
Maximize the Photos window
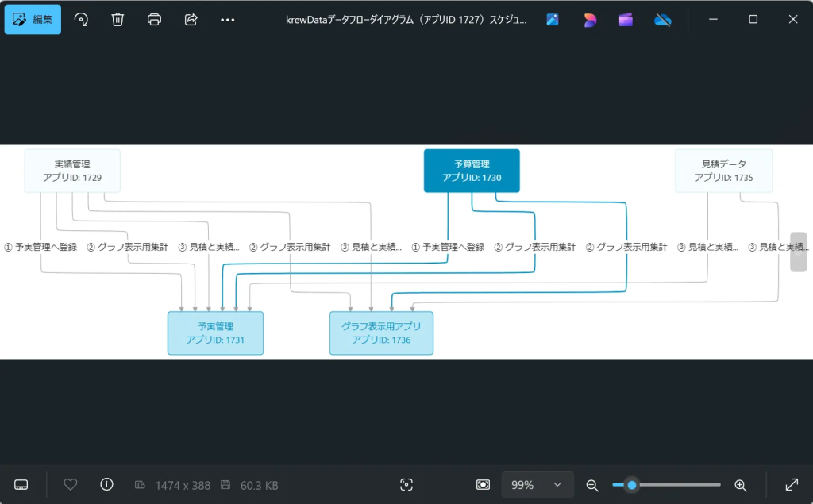(753, 19)
